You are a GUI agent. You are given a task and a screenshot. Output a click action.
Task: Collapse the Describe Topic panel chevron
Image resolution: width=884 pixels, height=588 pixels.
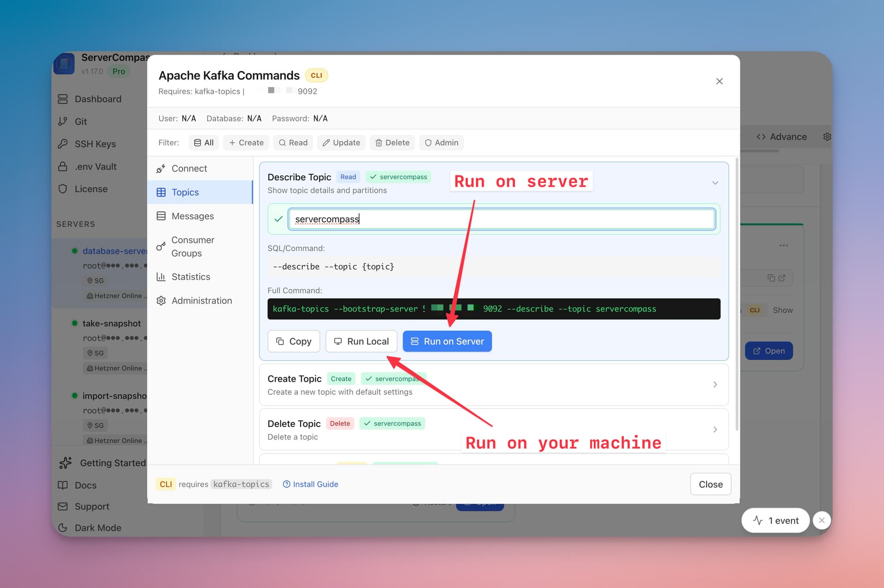(715, 183)
